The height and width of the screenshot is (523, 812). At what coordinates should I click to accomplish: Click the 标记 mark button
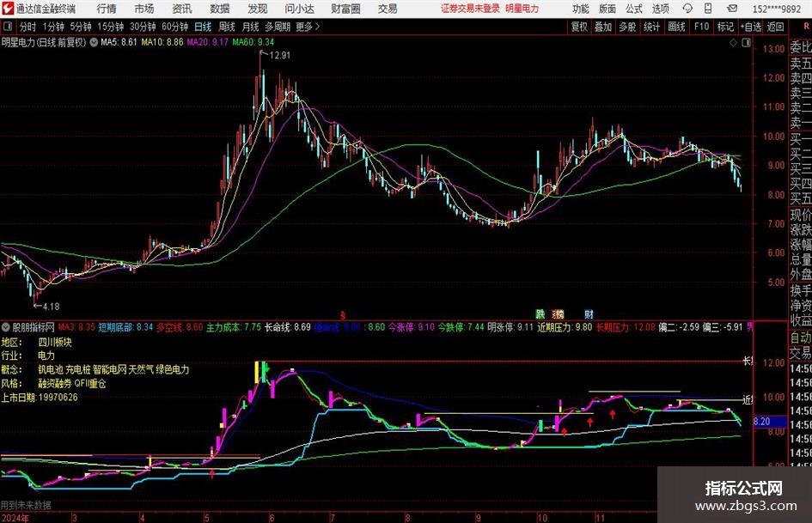(725, 27)
